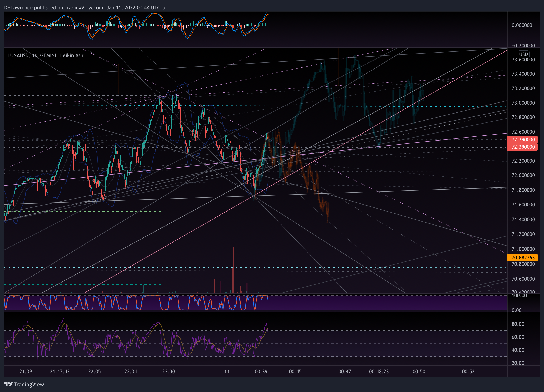Click the 73.400000 price axis label
This screenshot has height=392, width=544.
523,74
